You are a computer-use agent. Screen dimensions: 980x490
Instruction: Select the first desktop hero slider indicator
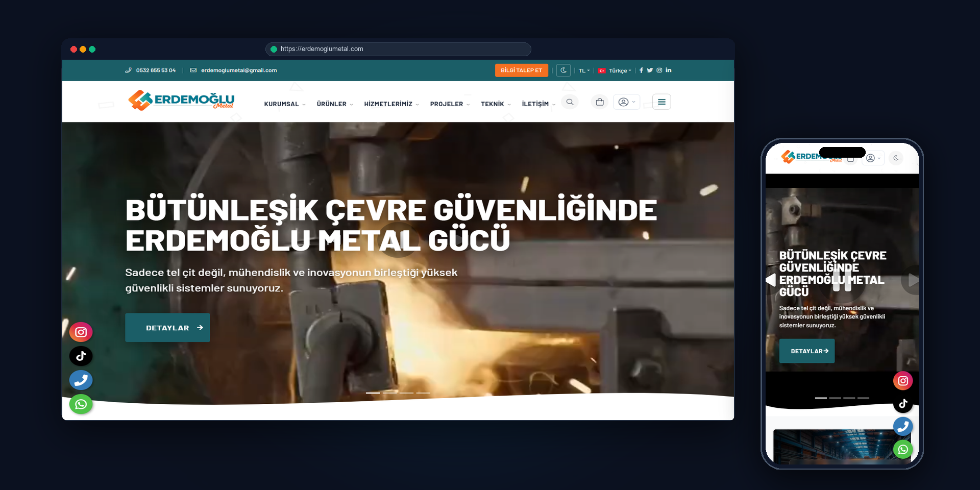coord(373,393)
